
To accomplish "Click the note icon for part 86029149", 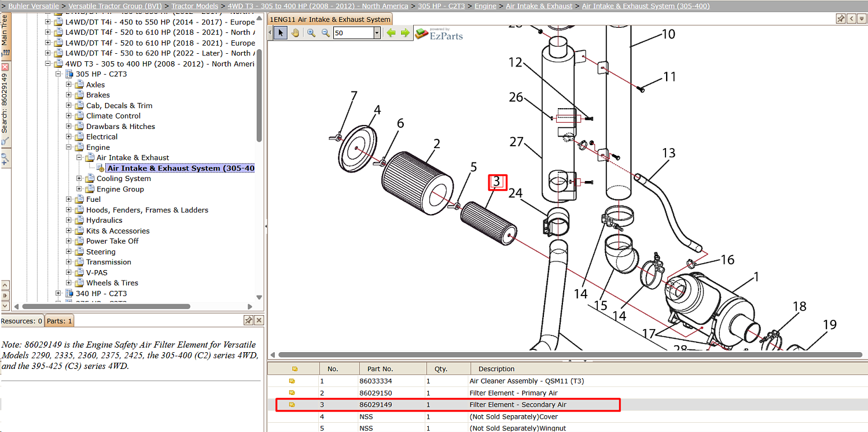I will tap(292, 405).
